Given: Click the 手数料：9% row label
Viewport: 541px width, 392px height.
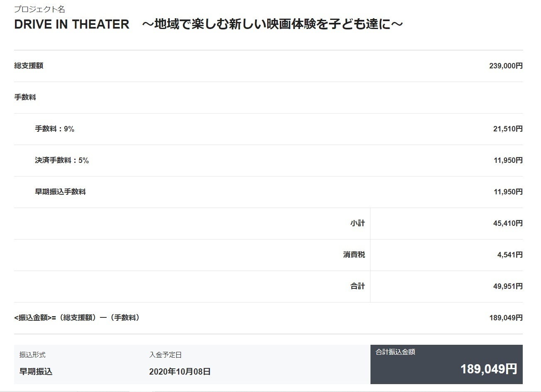Looking at the screenshot, I should [x=54, y=129].
